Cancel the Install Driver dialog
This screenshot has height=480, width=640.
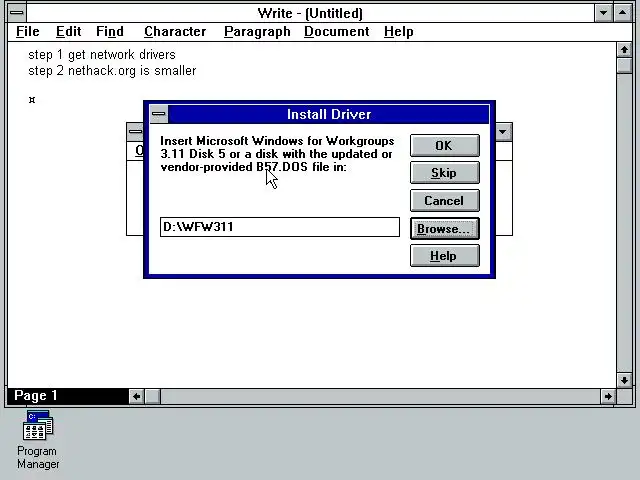click(444, 200)
